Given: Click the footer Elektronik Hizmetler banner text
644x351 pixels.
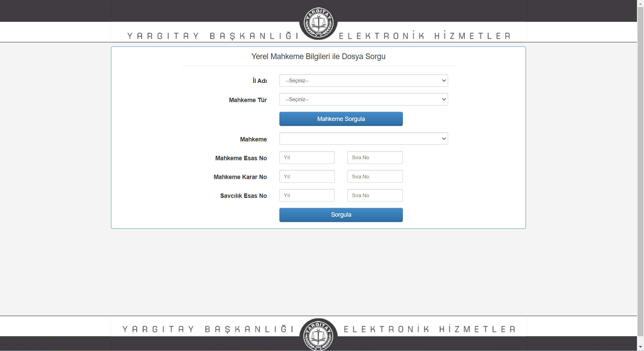Looking at the screenshot, I should (x=430, y=329).
